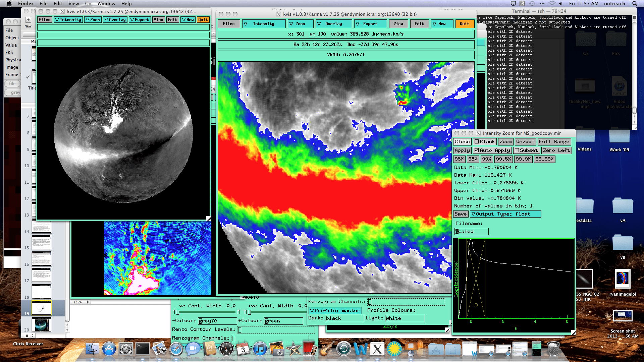Open Address Book in the dock
This screenshot has height=362, width=644.
tap(210, 349)
